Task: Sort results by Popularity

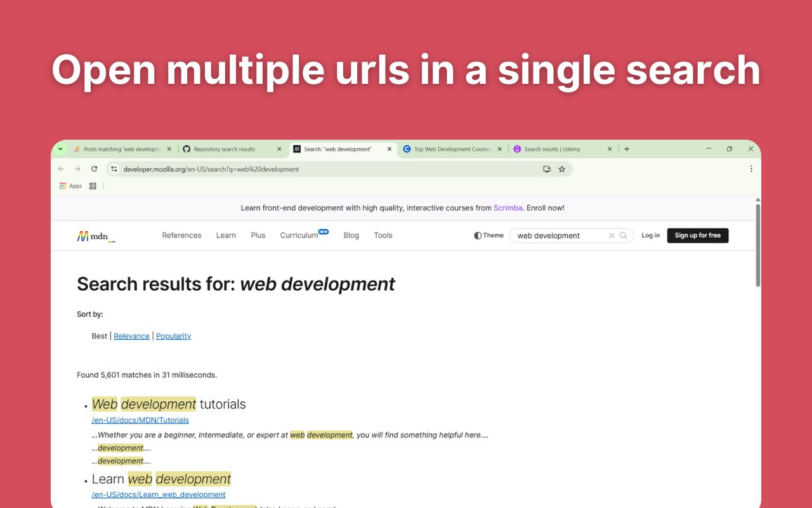Action: tap(173, 336)
